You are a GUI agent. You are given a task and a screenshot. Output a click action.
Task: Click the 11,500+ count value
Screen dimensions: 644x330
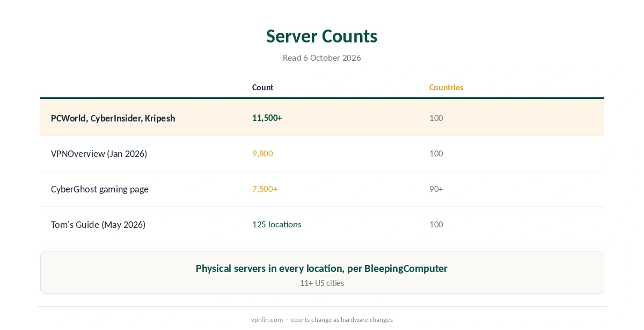tap(267, 118)
